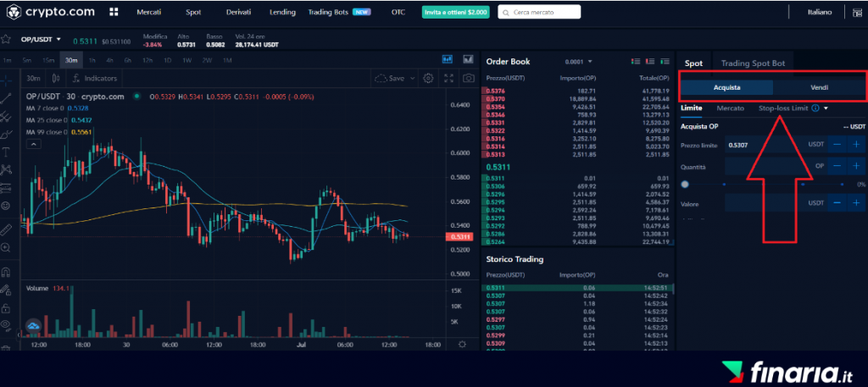Open the Italiano language selector
The width and height of the screenshot is (868, 387).
click(820, 12)
